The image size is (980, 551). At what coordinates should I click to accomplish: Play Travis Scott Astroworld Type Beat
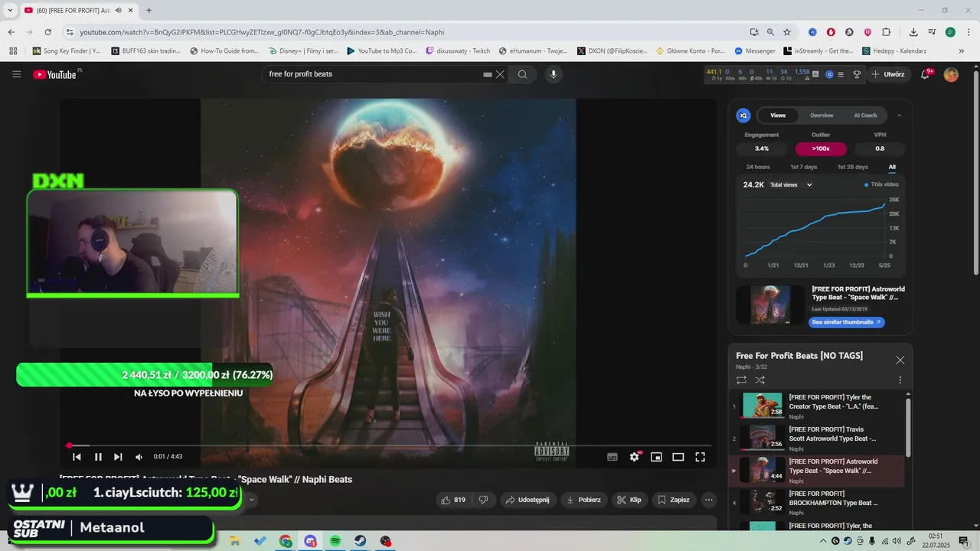(x=816, y=439)
